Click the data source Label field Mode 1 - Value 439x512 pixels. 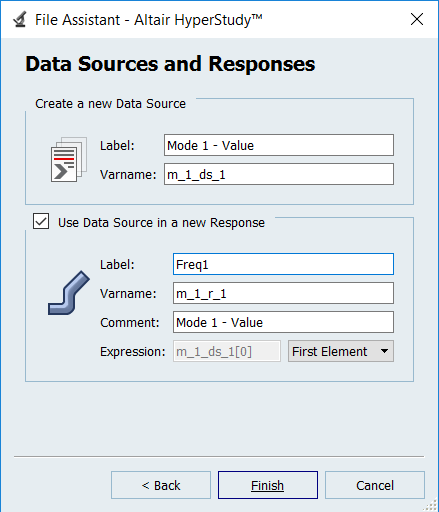point(279,145)
